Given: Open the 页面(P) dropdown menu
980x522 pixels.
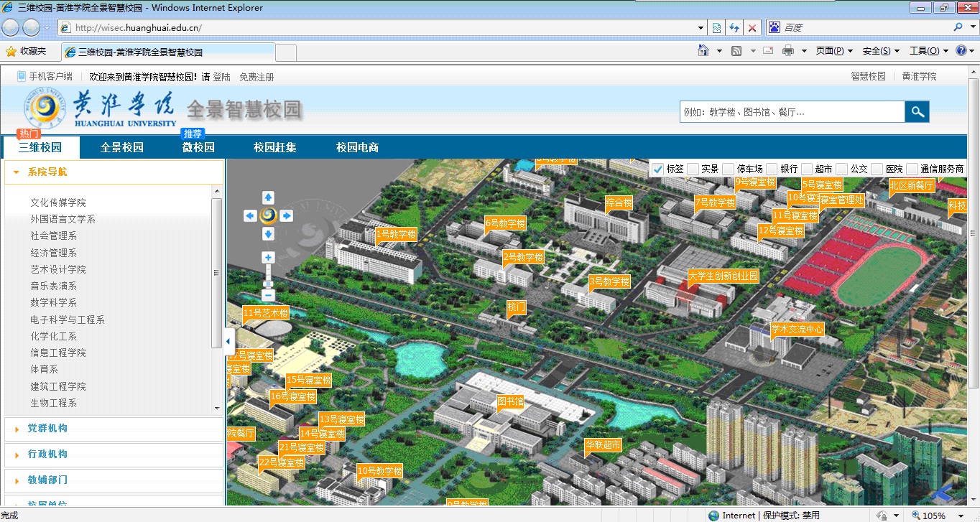Looking at the screenshot, I should [834, 51].
